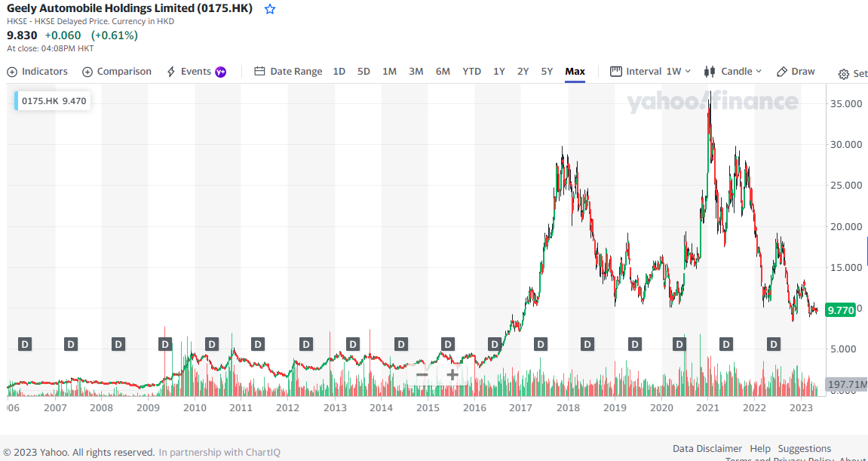Click the dividend marker near 2018

tap(587, 344)
